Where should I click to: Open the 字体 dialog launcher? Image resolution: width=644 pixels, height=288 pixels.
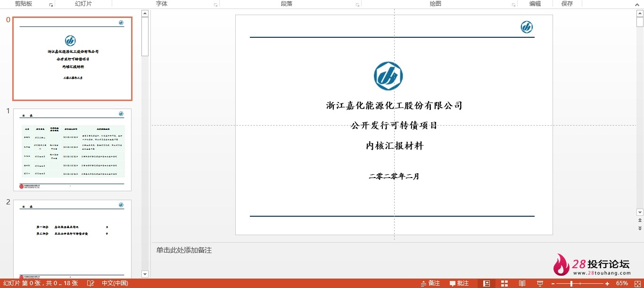coord(216,5)
